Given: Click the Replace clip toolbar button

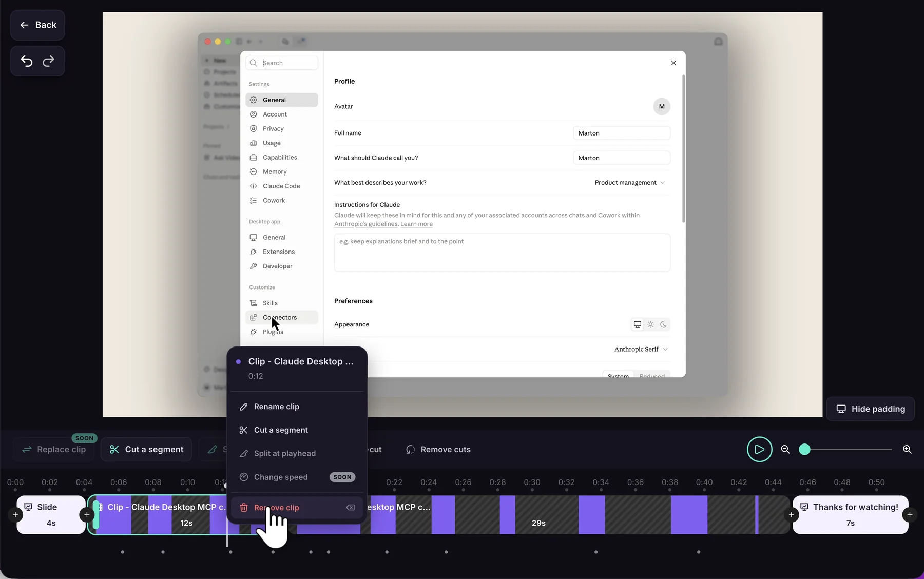Looking at the screenshot, I should click(x=54, y=449).
